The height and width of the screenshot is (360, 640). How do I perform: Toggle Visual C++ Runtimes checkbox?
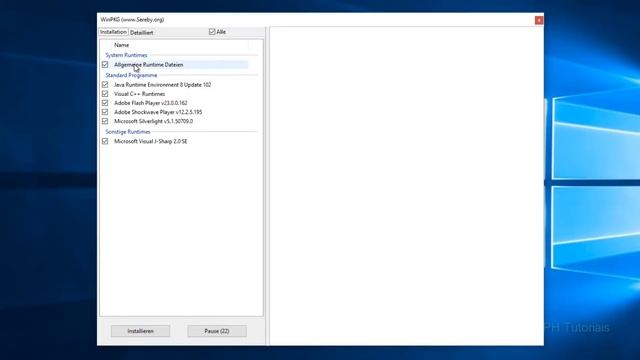[x=105, y=94]
